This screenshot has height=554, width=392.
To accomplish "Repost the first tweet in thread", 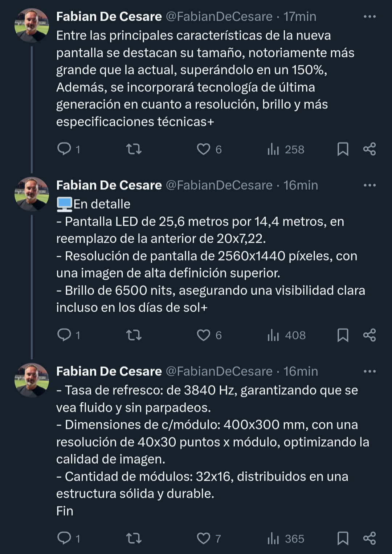I will 134,149.
